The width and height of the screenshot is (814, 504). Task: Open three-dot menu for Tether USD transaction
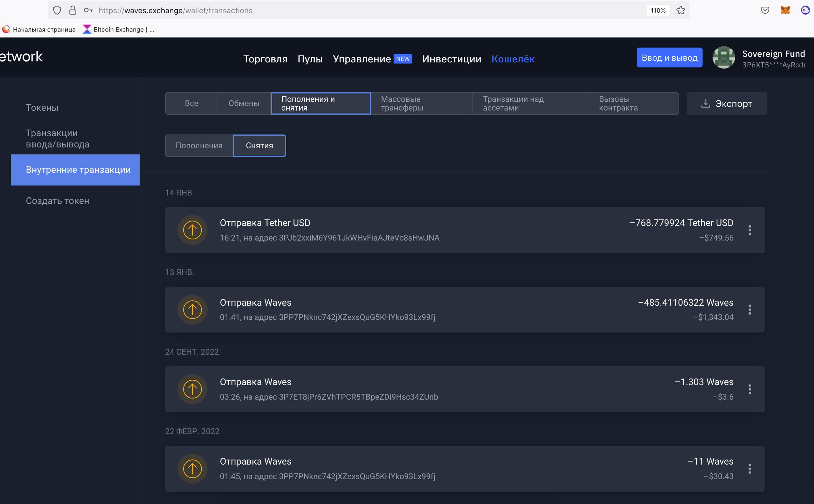[750, 230]
